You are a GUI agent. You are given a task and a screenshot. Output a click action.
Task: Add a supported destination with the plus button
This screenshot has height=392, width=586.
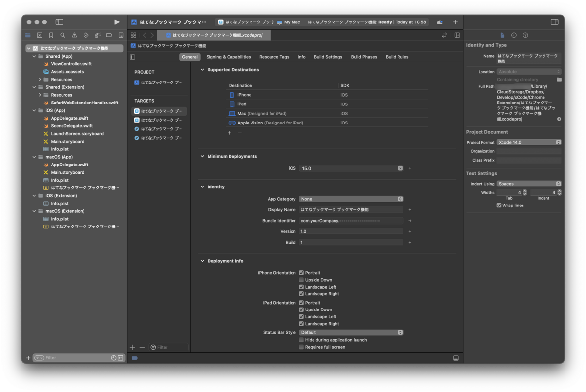tap(230, 133)
